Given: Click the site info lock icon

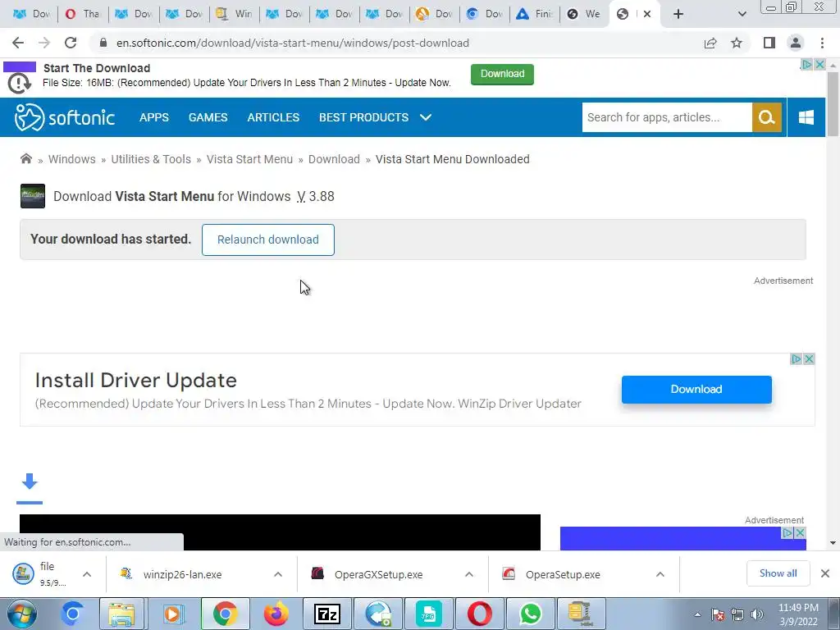Looking at the screenshot, I should [103, 43].
